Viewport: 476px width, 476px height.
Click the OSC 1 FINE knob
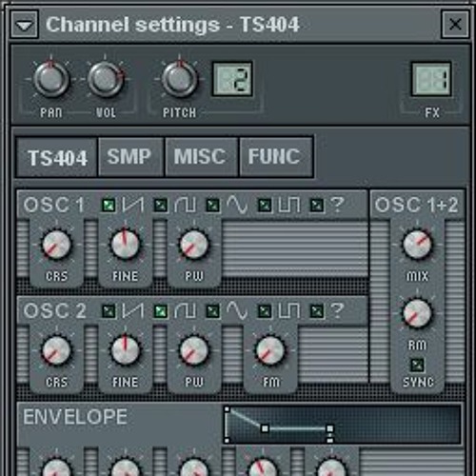point(125,245)
